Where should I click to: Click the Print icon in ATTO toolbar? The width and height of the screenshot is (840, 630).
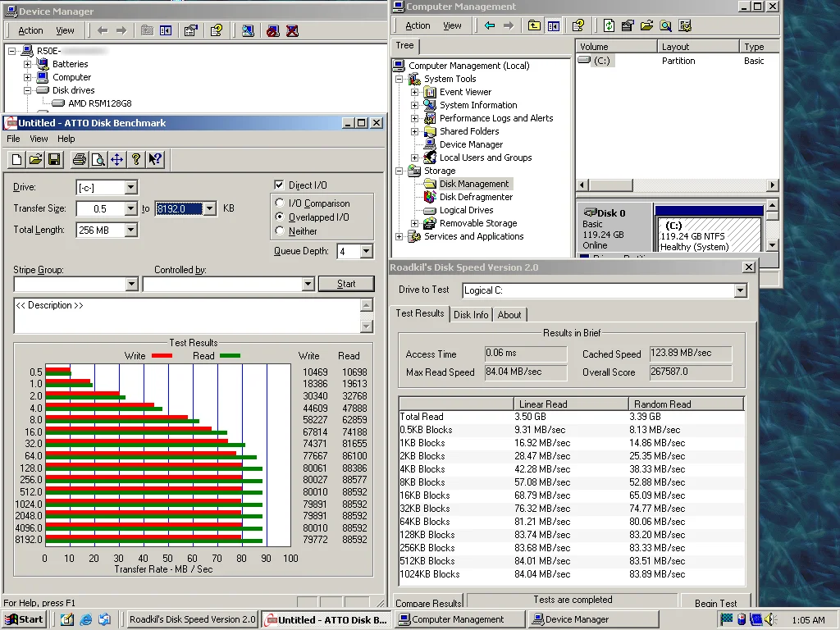(x=80, y=159)
